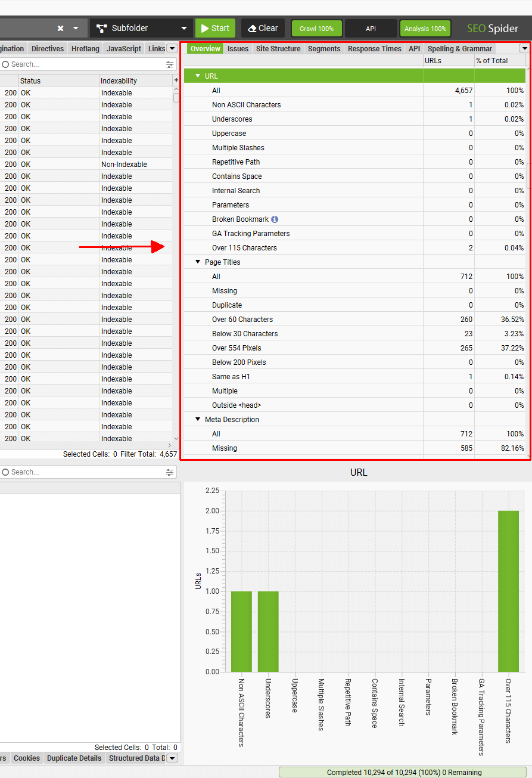Click the Non-Indexable cell in the table
The width and height of the screenshot is (532, 778).
(x=136, y=165)
